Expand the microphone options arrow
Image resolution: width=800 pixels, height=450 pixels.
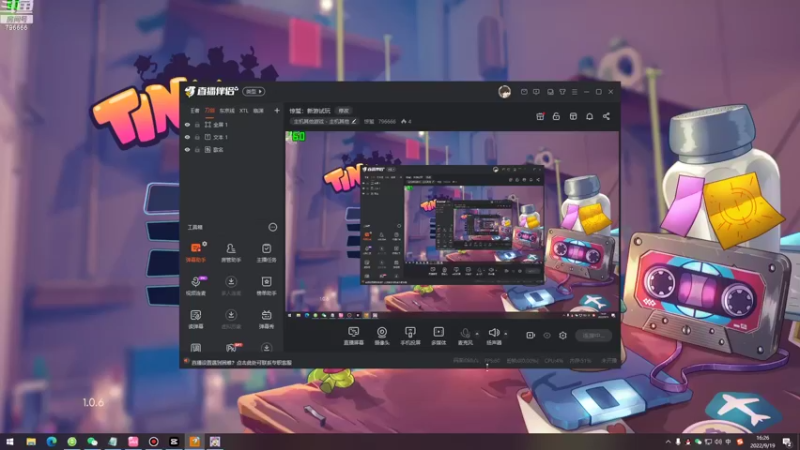[x=477, y=334]
